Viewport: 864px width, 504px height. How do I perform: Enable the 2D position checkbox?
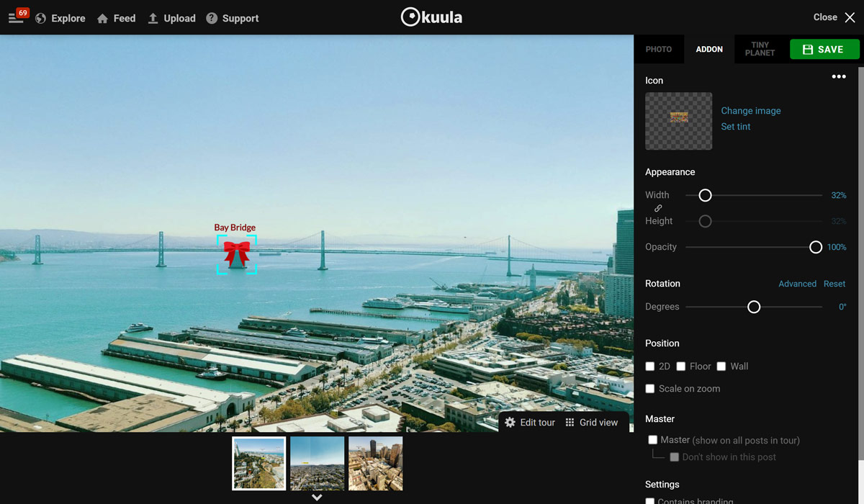coord(650,366)
